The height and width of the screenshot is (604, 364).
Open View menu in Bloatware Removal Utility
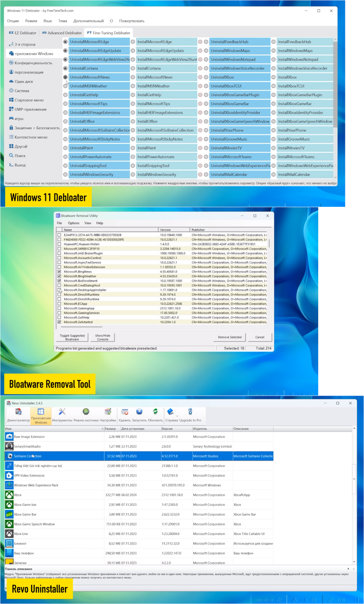(x=88, y=223)
